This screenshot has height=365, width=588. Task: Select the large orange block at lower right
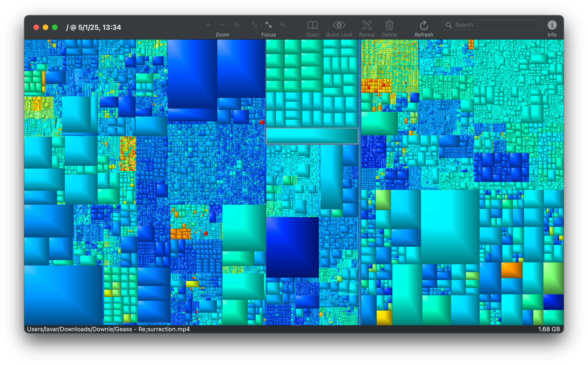[x=512, y=270]
